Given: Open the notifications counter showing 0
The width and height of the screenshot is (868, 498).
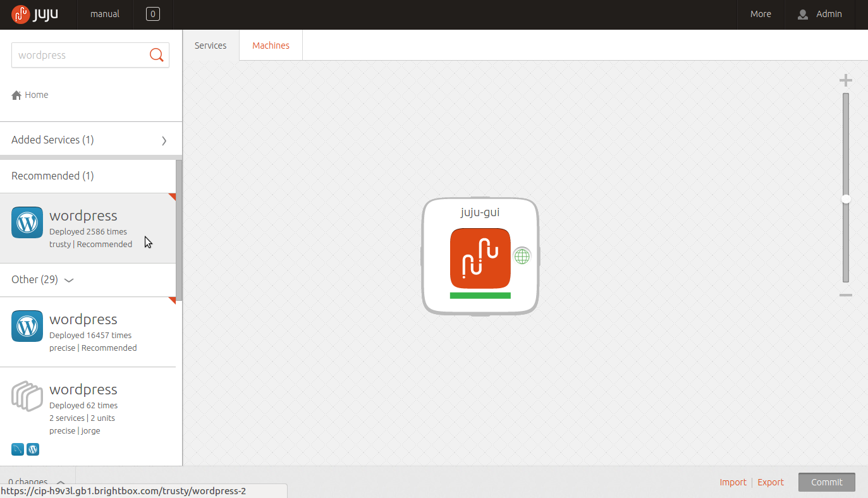Looking at the screenshot, I should (152, 14).
